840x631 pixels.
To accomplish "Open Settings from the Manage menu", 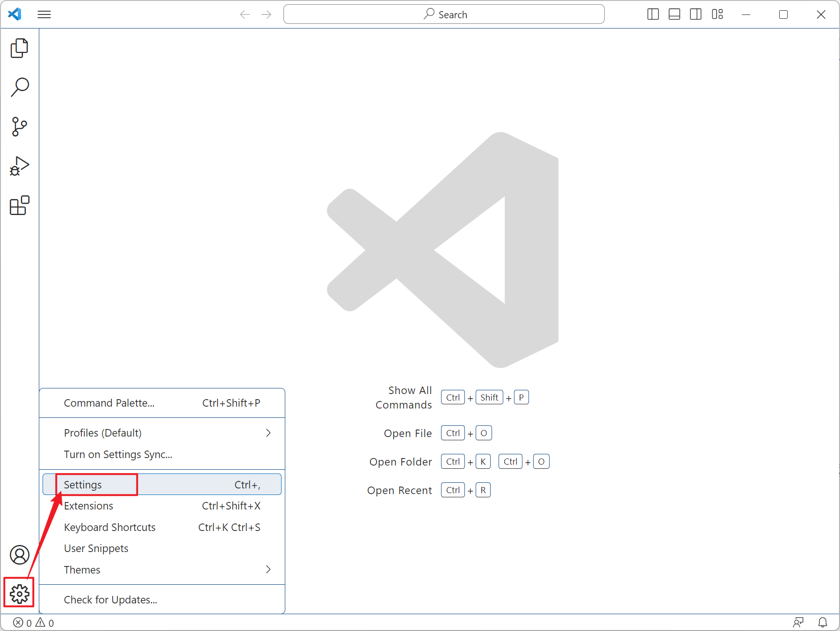I will pos(162,485).
